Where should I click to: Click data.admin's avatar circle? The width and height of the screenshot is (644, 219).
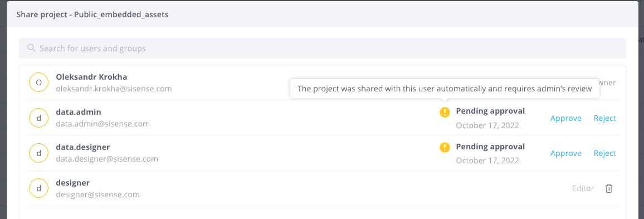[39, 118]
